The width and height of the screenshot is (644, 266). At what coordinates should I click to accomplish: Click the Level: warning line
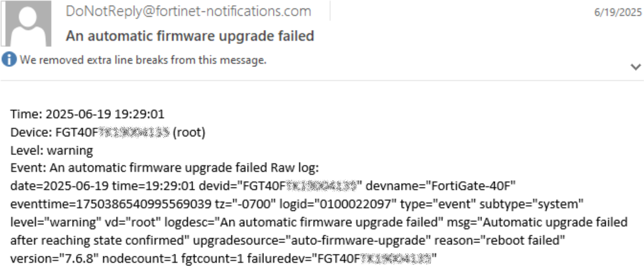coord(52,151)
